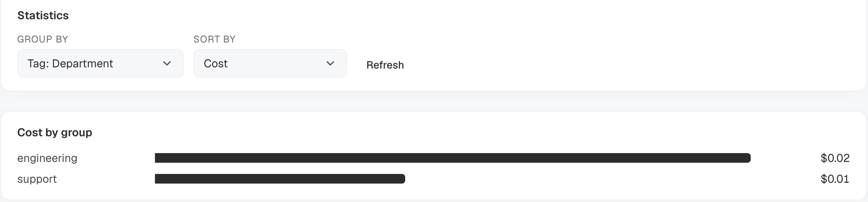Click the GROUP BY field label

coord(42,39)
